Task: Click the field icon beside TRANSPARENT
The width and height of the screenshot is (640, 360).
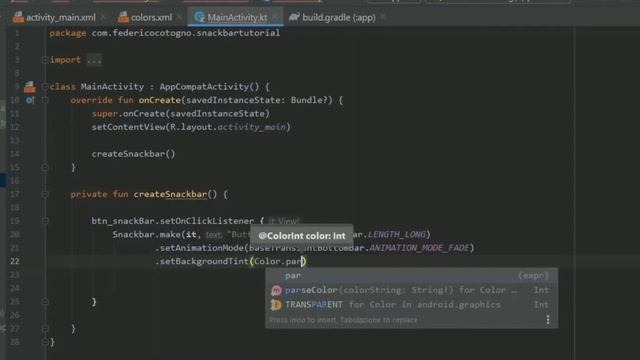Action: [x=276, y=304]
